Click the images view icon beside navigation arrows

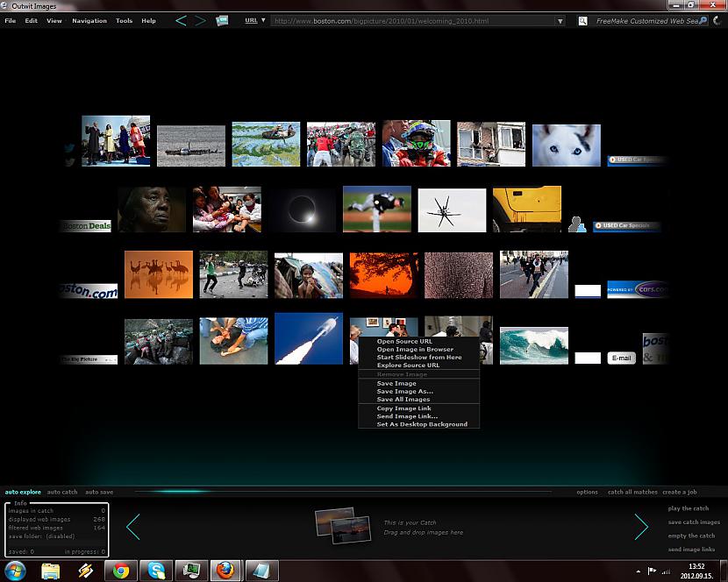click(222, 20)
